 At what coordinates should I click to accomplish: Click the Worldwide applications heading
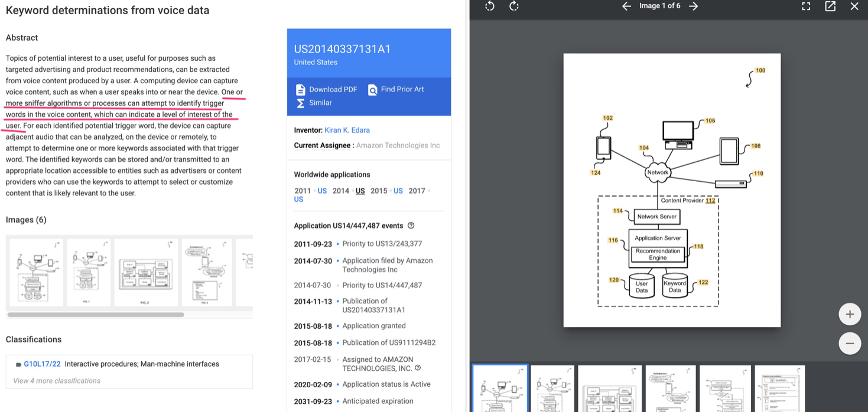332,175
